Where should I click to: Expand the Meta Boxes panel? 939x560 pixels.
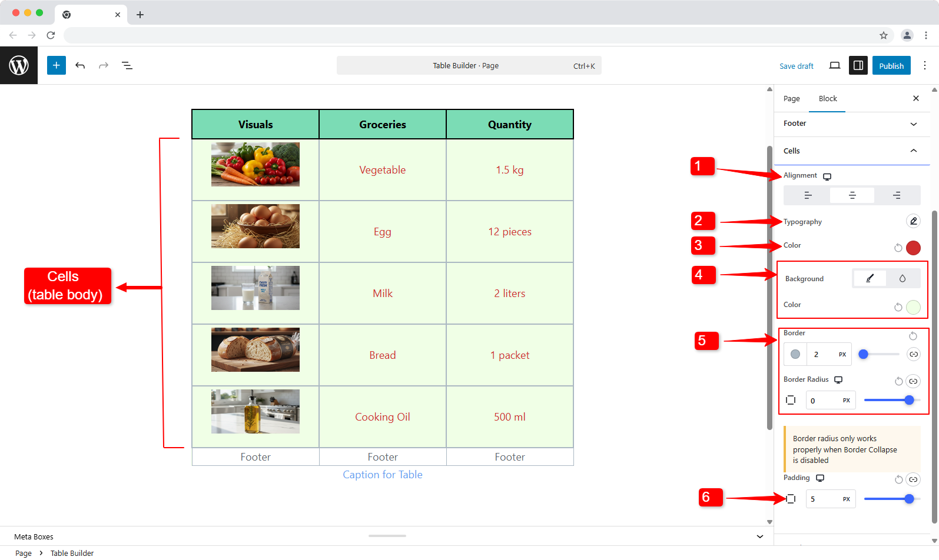759,536
